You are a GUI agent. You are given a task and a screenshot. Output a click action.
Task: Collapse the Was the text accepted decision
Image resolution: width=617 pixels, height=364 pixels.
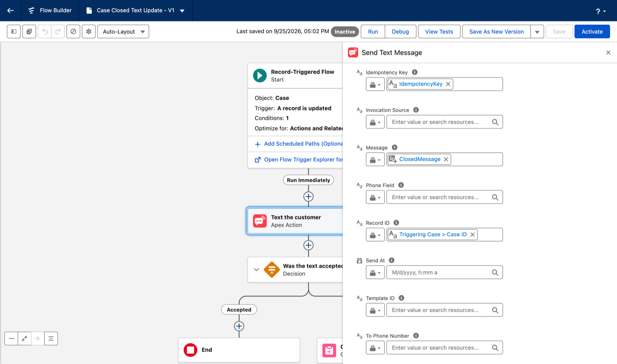(x=256, y=270)
